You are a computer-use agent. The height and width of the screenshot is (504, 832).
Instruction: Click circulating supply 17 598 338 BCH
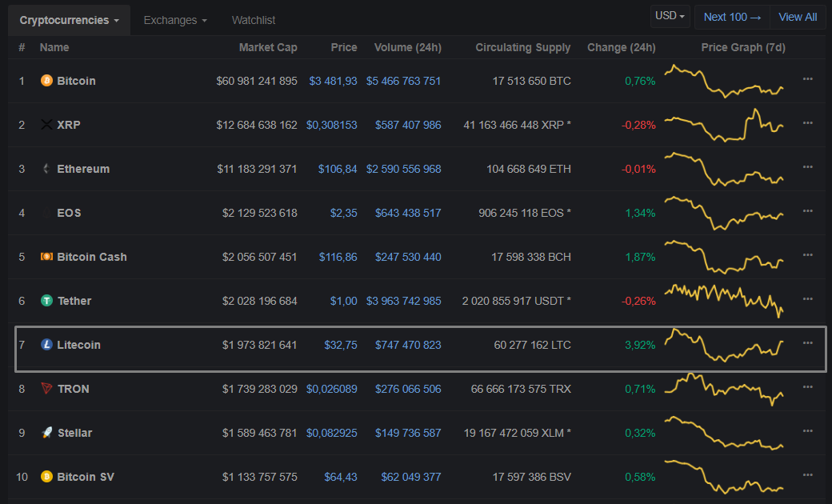pos(531,257)
